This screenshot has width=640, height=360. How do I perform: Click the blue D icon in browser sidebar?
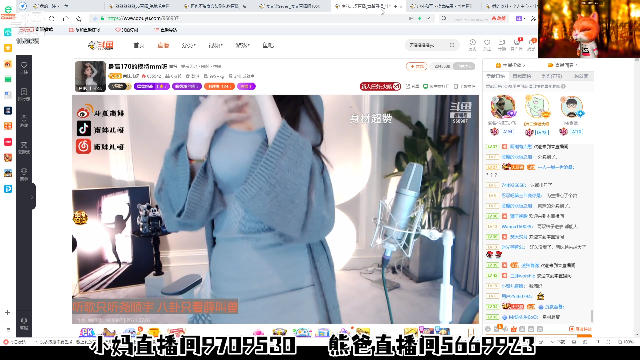(8, 189)
